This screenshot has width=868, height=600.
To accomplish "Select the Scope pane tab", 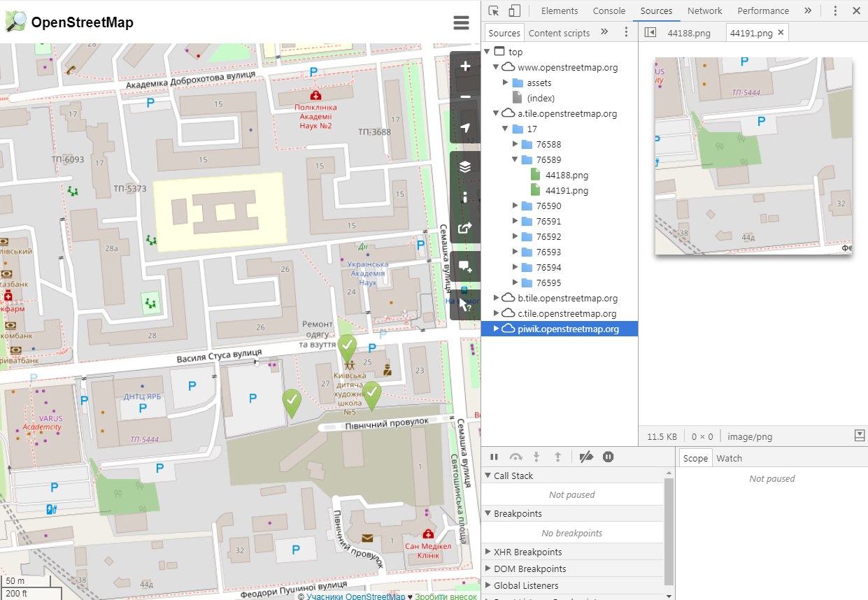I will 695,459.
